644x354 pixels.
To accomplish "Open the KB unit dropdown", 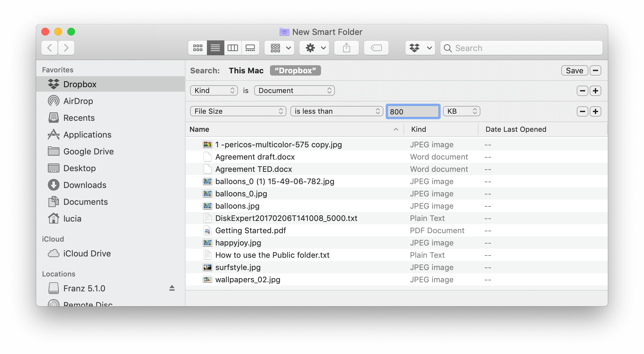I will (461, 111).
